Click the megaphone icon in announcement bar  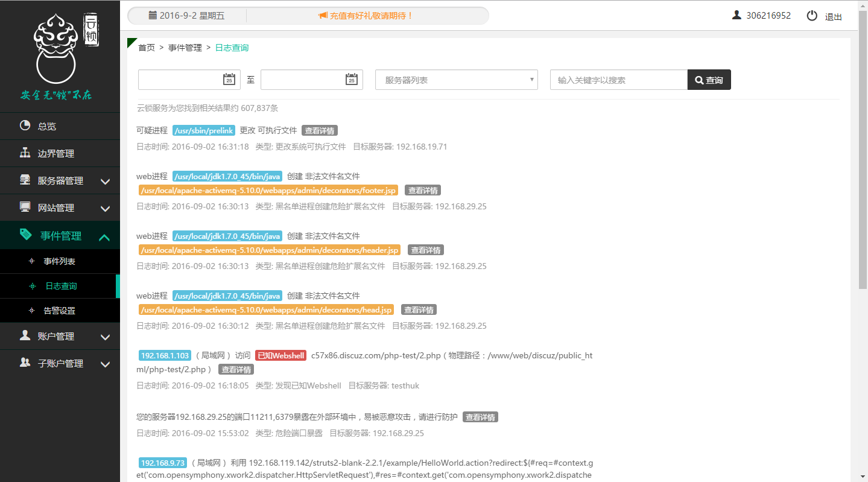(323, 16)
